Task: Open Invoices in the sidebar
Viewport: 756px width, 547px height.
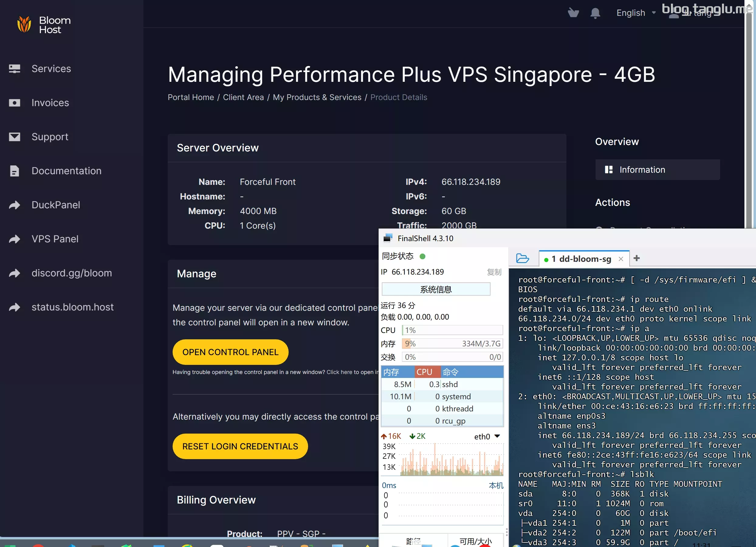Action: coord(50,103)
